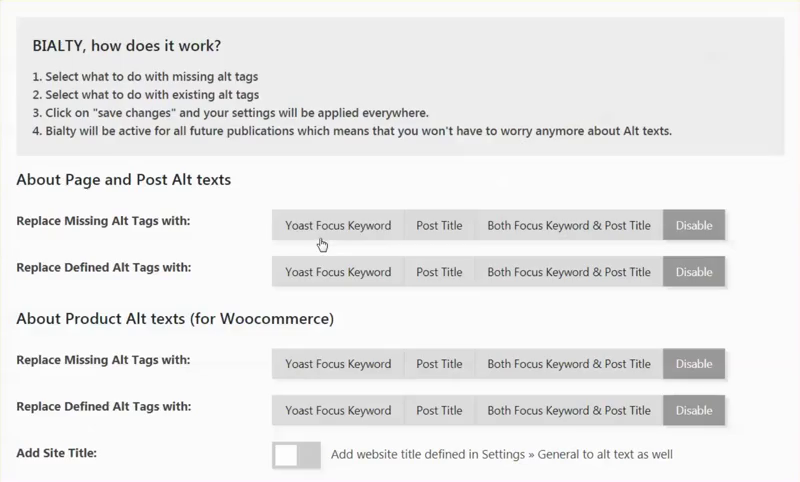Screen dimensions: 800x482
Task: Choose Post Title for defined Woocommerce product alts
Action: coord(439,410)
